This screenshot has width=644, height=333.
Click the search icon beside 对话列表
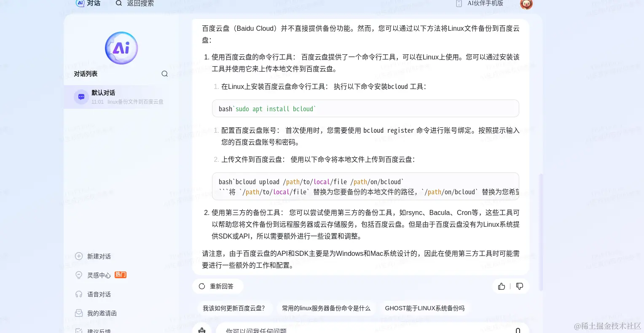coord(164,74)
